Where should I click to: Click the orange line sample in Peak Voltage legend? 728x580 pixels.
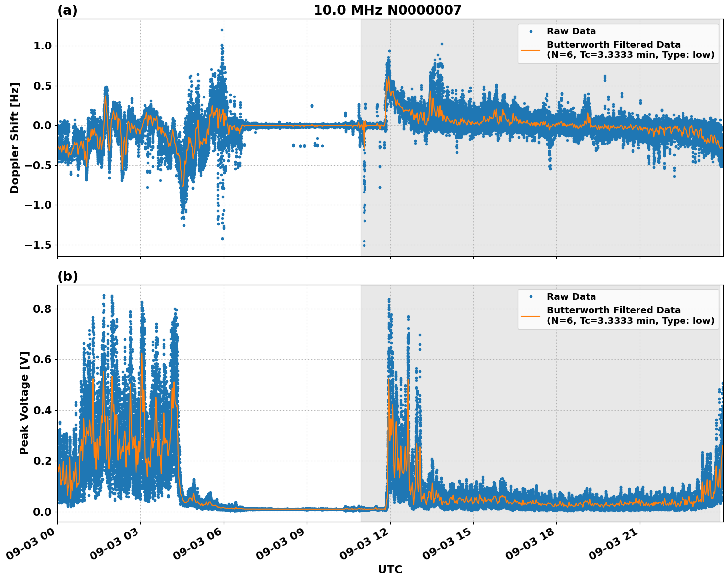coord(531,316)
